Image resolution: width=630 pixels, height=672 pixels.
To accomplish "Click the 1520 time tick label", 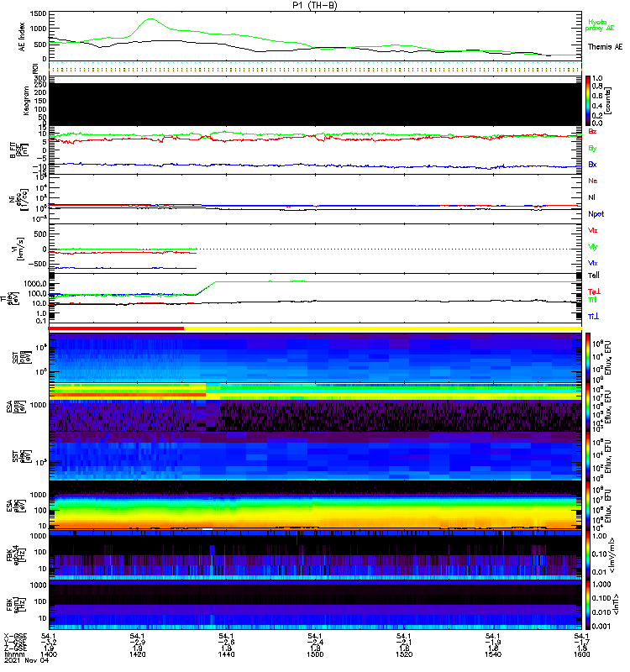I will 404,654.
